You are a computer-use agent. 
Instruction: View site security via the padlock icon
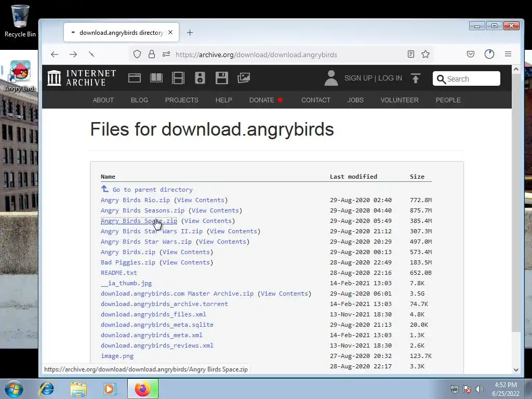pyautogui.click(x=152, y=54)
